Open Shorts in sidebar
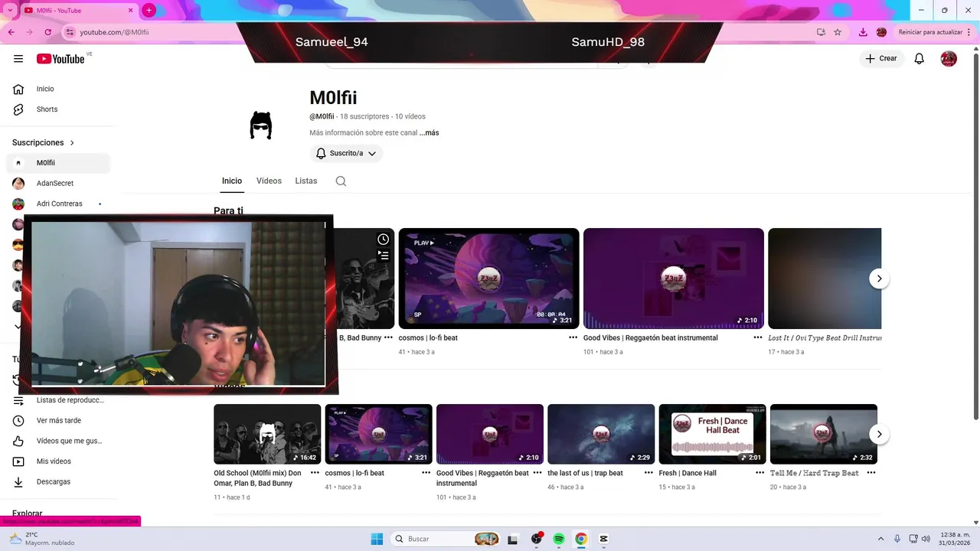Viewport: 980px width, 551px height. coord(58,109)
